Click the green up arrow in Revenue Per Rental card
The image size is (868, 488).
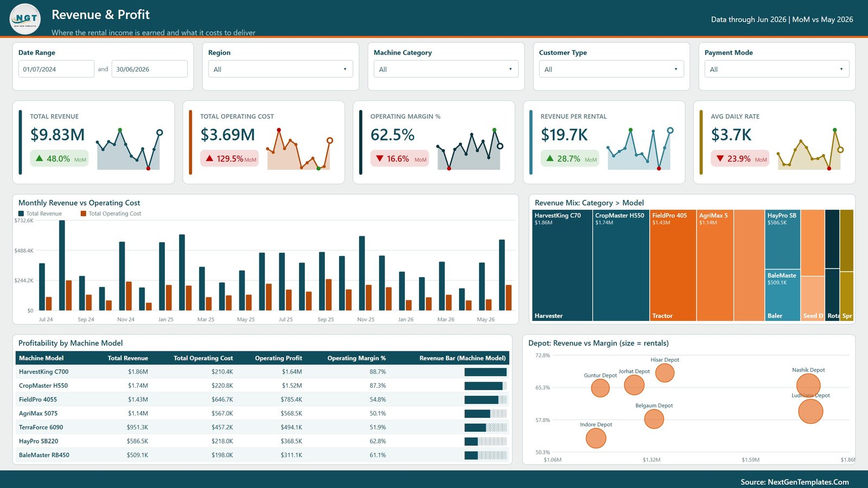point(550,158)
